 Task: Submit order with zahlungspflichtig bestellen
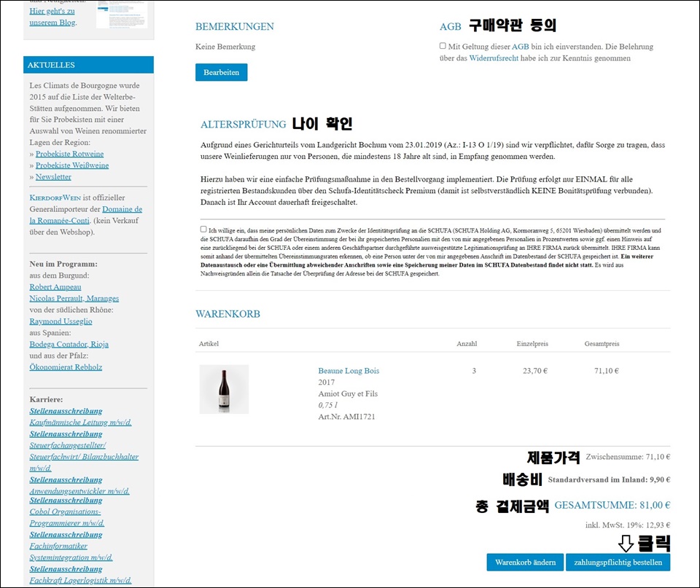(618, 562)
